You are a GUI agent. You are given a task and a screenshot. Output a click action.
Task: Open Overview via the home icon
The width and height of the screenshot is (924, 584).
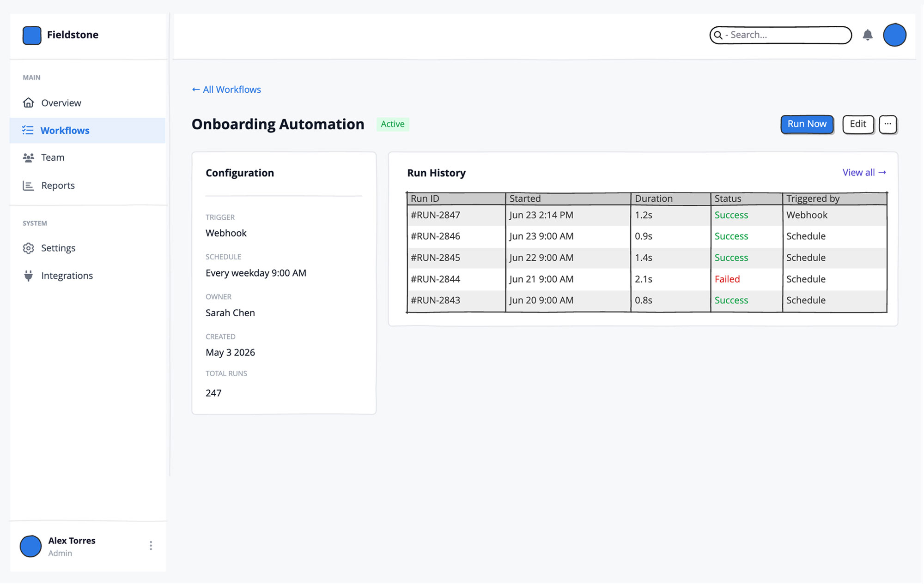click(28, 102)
